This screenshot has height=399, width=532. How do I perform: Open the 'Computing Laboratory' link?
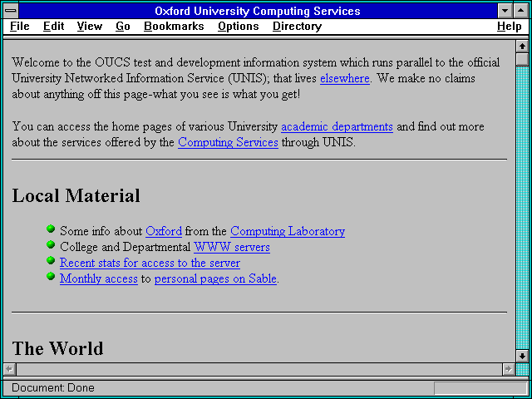point(288,231)
